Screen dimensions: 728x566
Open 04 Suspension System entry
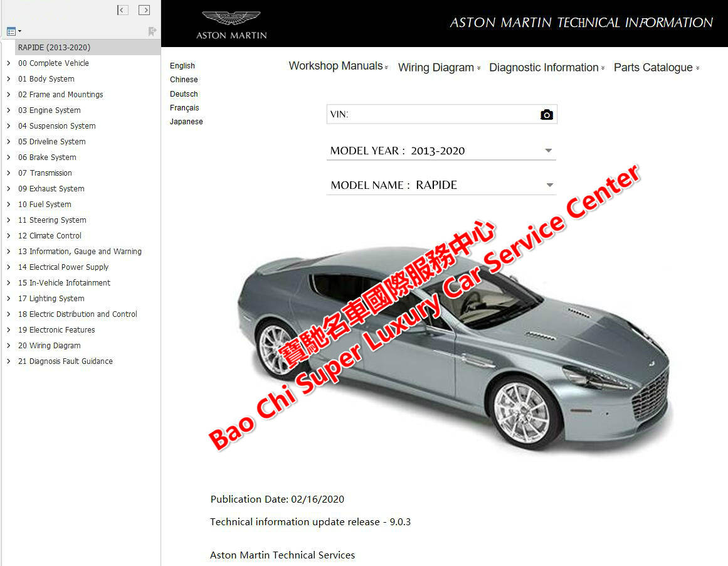click(x=56, y=126)
